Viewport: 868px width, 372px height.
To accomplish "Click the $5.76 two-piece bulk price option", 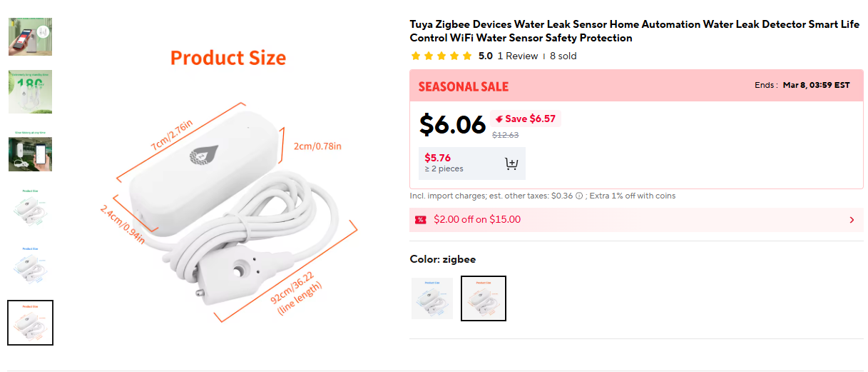I will (x=444, y=163).
